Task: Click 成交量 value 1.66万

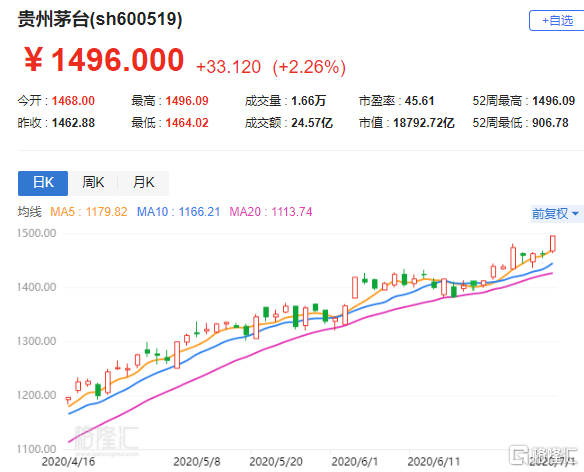Action: coord(308,101)
